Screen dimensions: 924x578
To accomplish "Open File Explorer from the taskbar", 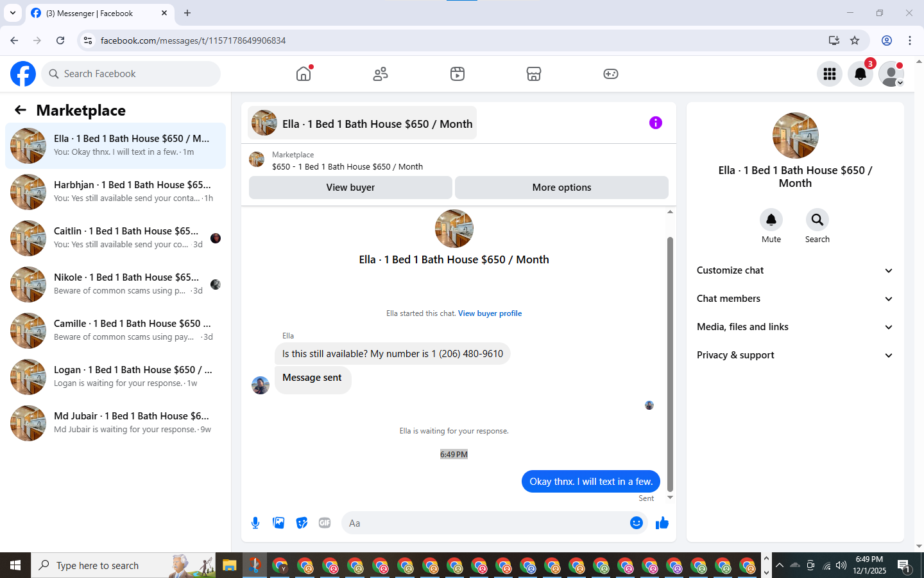I will click(x=229, y=565).
